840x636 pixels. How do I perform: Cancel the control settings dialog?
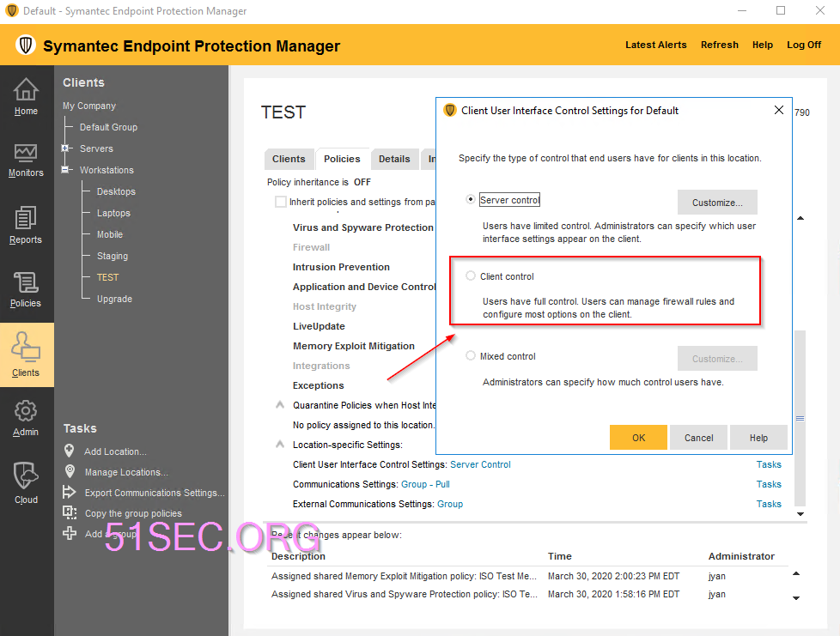click(x=698, y=438)
